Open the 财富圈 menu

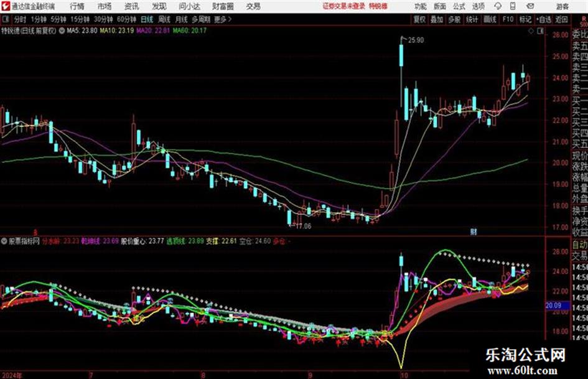click(x=223, y=6)
